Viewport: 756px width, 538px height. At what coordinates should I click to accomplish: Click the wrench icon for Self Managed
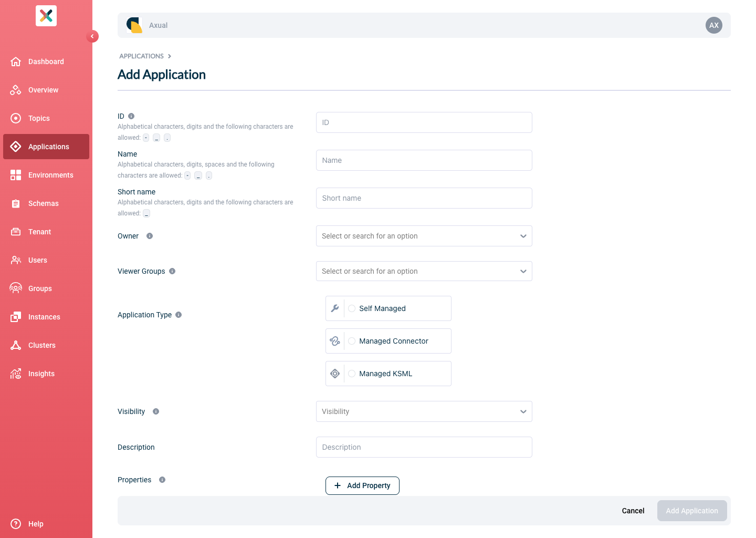tap(335, 308)
